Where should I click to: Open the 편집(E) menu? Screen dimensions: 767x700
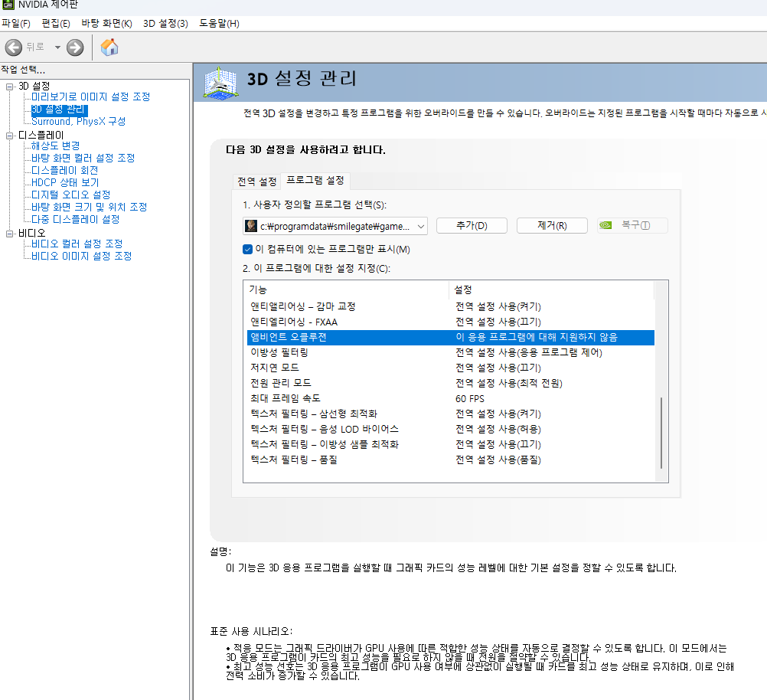[x=56, y=24]
